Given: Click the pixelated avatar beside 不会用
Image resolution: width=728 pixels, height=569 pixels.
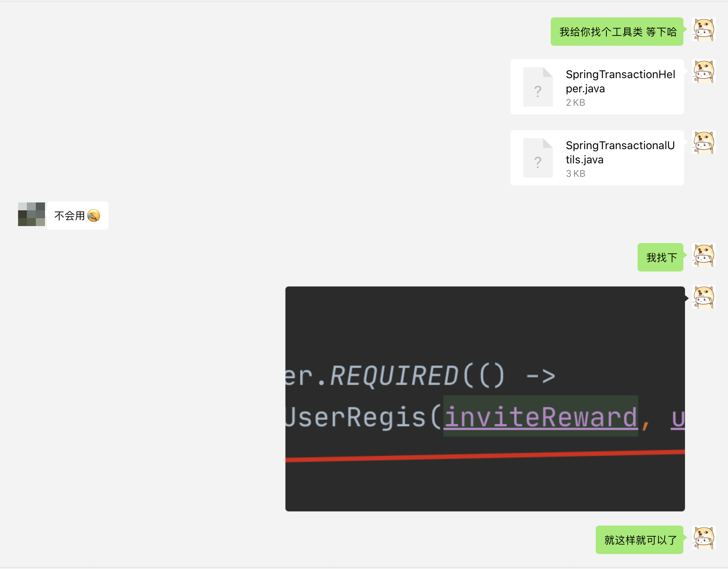Looking at the screenshot, I should point(32,214).
